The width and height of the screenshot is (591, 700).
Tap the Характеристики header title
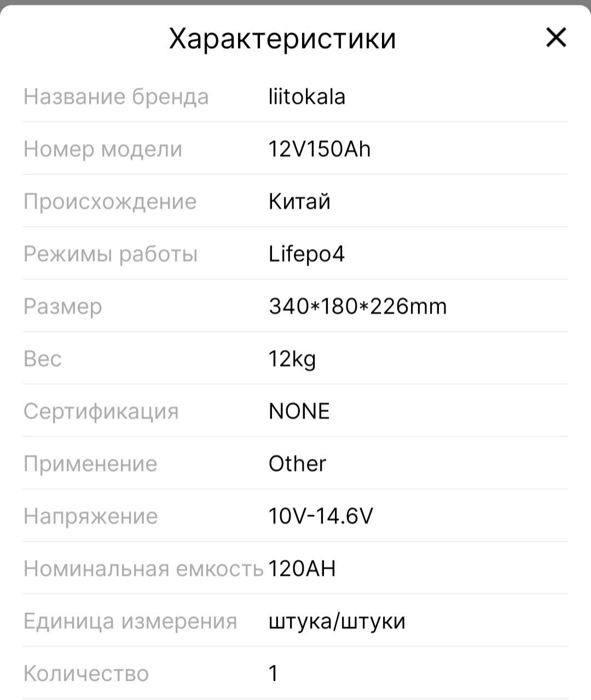click(282, 39)
